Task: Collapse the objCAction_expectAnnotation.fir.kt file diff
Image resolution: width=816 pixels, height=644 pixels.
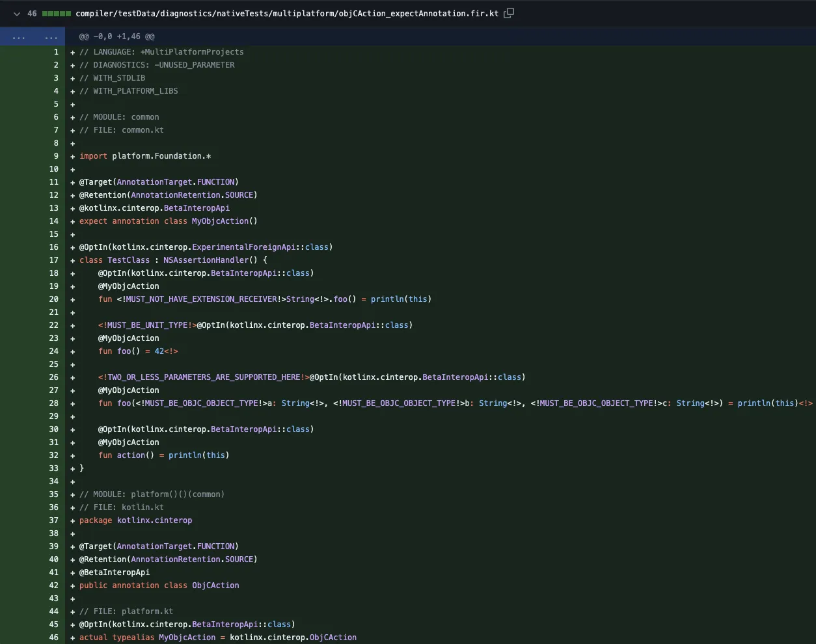Action: [17, 14]
